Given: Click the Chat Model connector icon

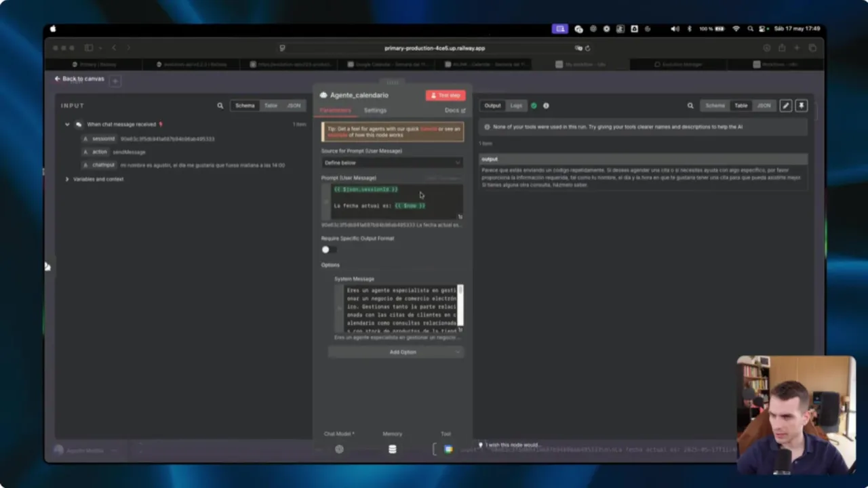Looking at the screenshot, I should 339,449.
